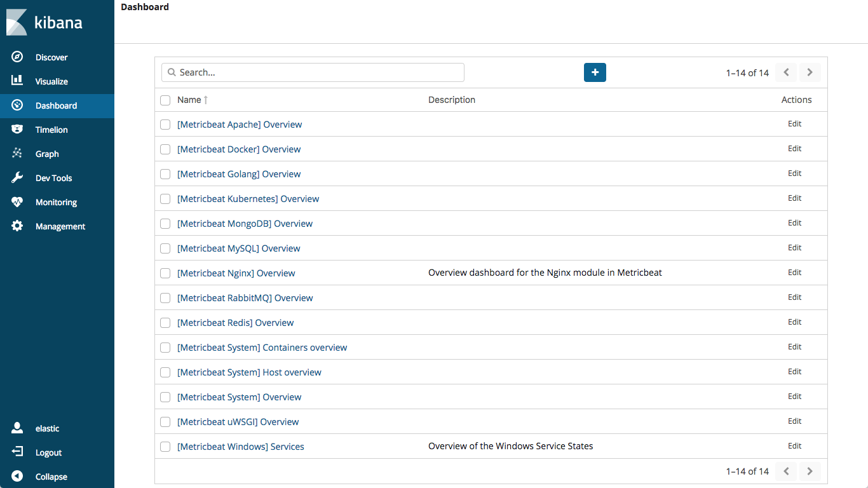Select Visualize label in sidebar
Screen dimensions: 868x488
[x=51, y=81]
